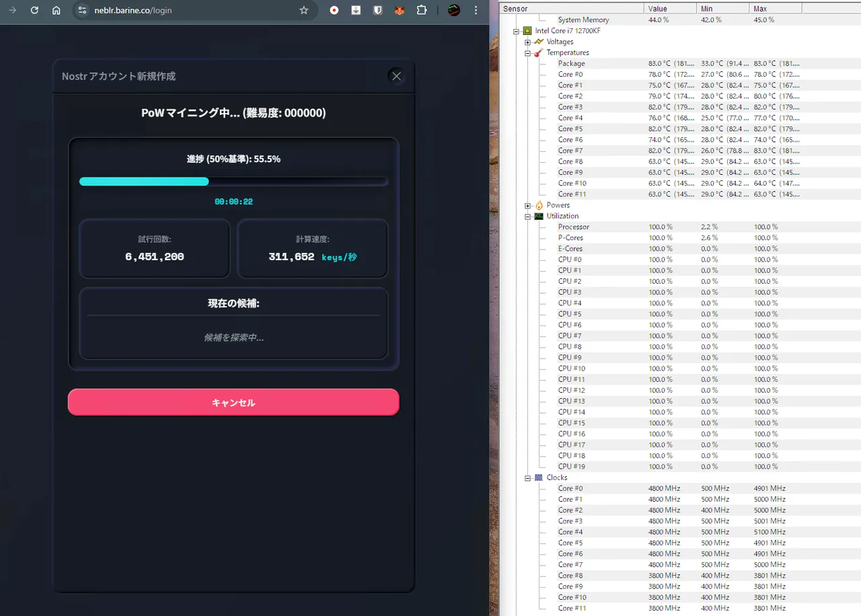Open the browser profile avatar
Screen dimensions: 861x616
[x=454, y=10]
